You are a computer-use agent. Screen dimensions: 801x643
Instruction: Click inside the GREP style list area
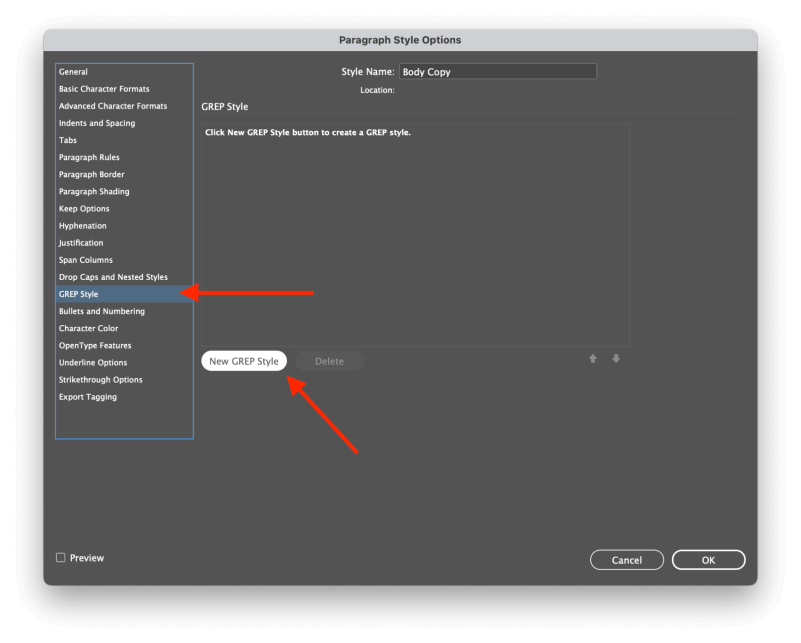coord(415,235)
